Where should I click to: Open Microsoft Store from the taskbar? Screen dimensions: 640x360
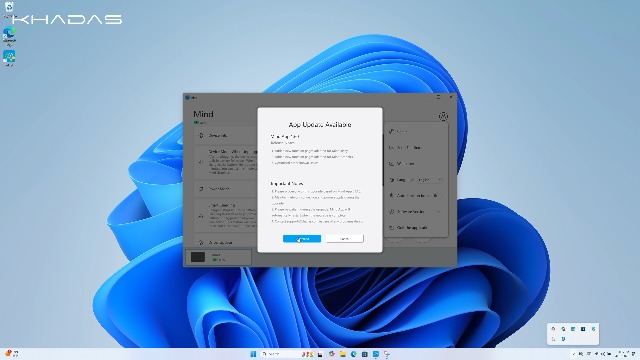point(364,354)
